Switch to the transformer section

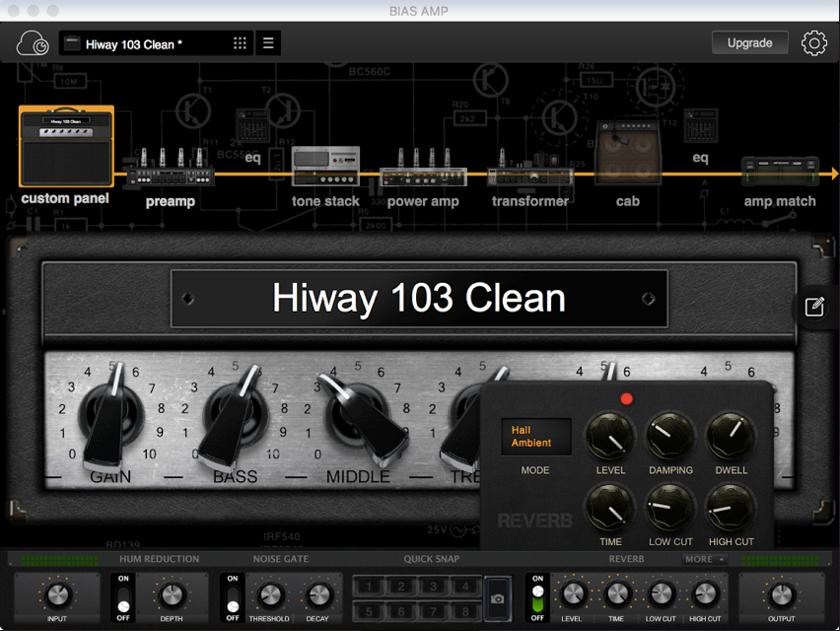tap(530, 175)
